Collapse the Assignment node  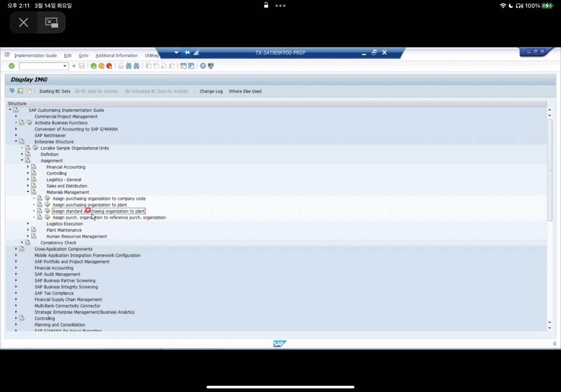(x=22, y=160)
